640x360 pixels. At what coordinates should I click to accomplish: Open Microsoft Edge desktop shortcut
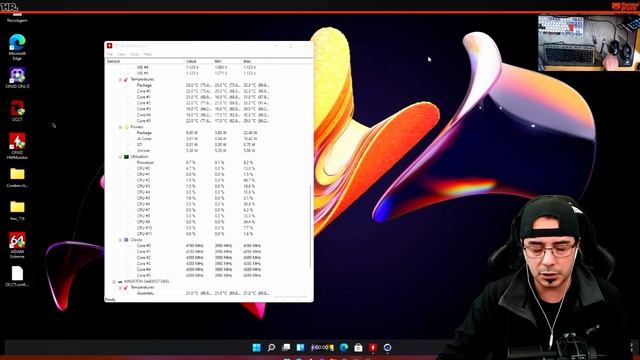tap(17, 47)
